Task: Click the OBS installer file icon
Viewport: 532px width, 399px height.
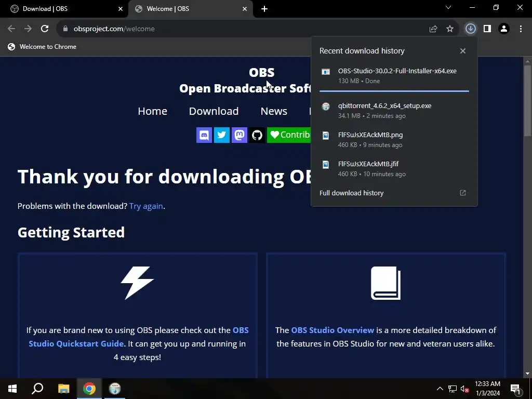Action: (x=326, y=72)
